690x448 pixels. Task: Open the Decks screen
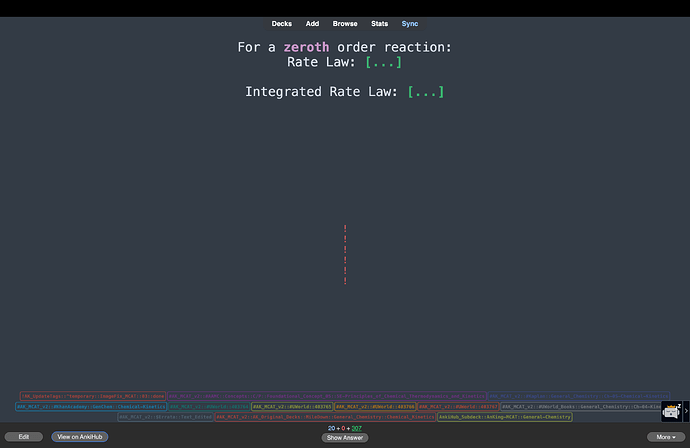282,24
